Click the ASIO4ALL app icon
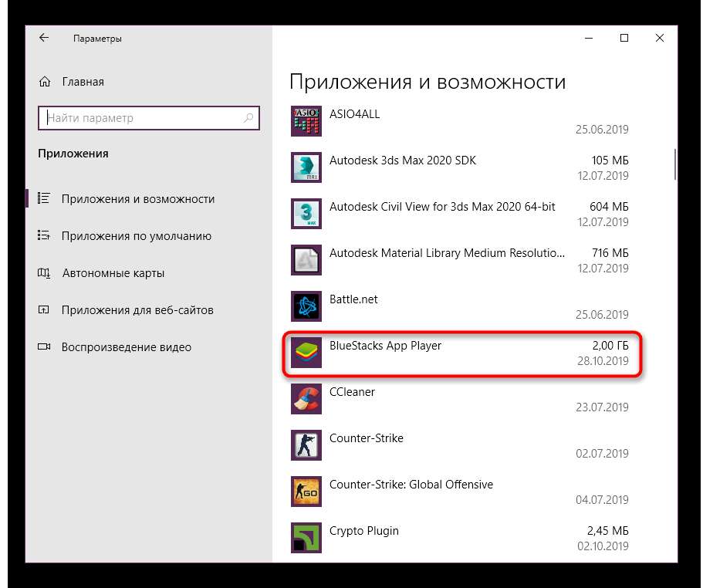This screenshot has height=588, width=703. pyautogui.click(x=306, y=121)
